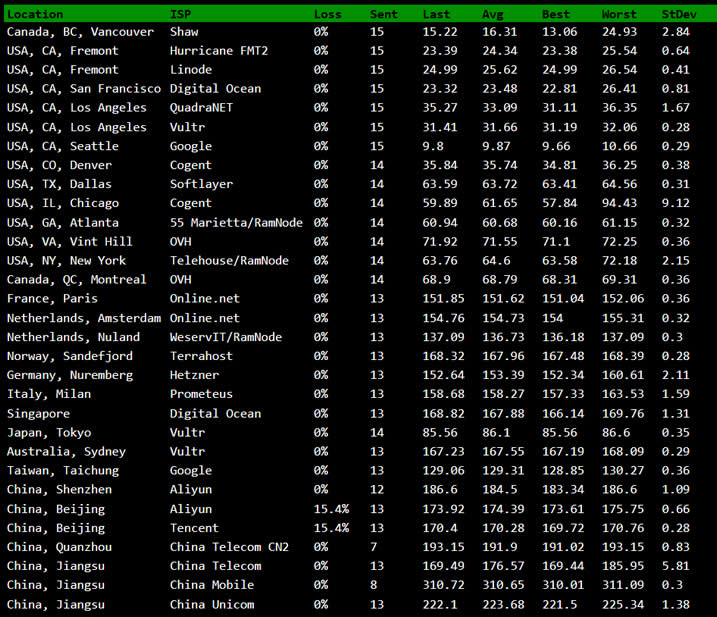Viewport: 717px width, 617px height.
Task: Click China Unicom's StDev 1.38
Action: (x=675, y=605)
